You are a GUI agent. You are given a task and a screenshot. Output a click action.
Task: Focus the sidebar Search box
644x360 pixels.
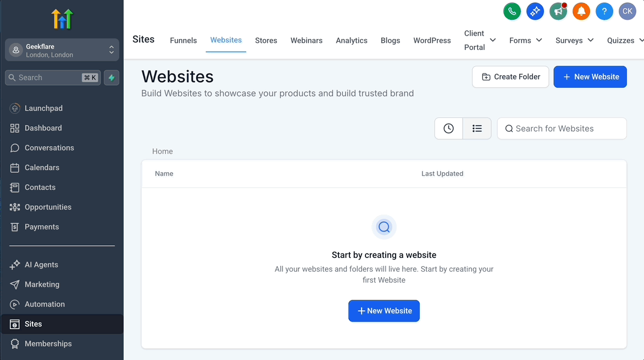click(53, 77)
